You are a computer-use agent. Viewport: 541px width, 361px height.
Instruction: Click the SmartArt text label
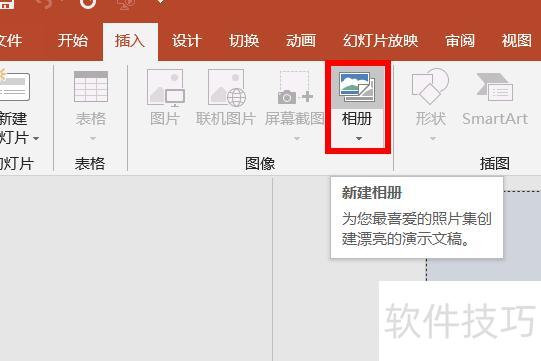click(x=495, y=119)
